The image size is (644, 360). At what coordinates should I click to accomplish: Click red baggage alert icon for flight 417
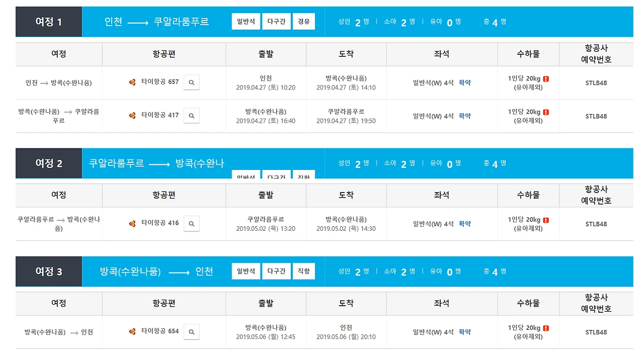[x=546, y=112]
